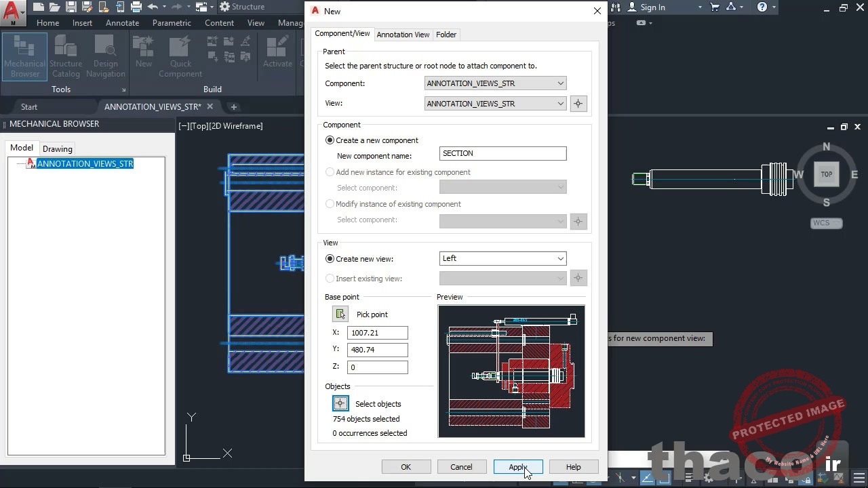Click the Open file folder icon
Viewport: 868px width, 488px height.
point(54,7)
